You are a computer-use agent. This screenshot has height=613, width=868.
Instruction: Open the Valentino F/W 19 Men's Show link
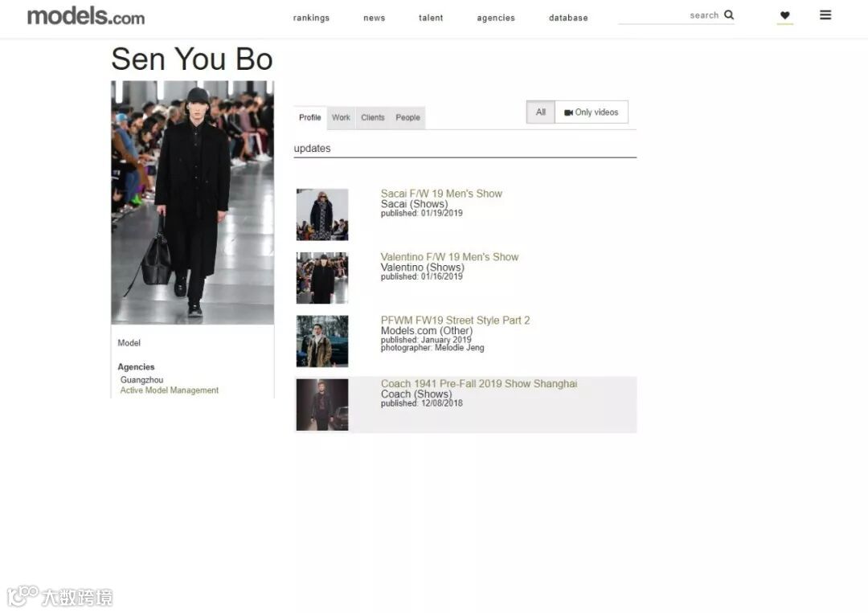tap(449, 257)
